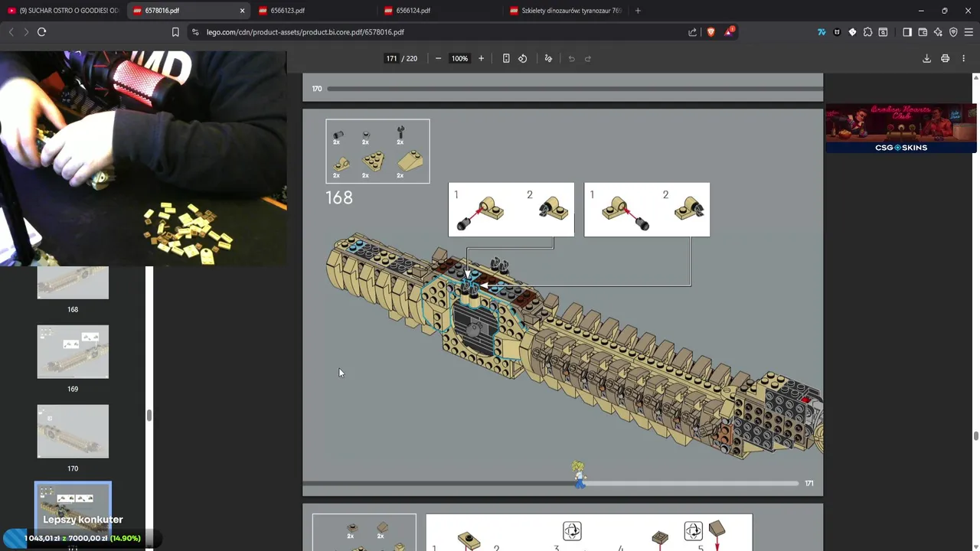Switch to the SUCHAR OSTRO YouTube tab
980x551 pixels.
click(x=63, y=11)
